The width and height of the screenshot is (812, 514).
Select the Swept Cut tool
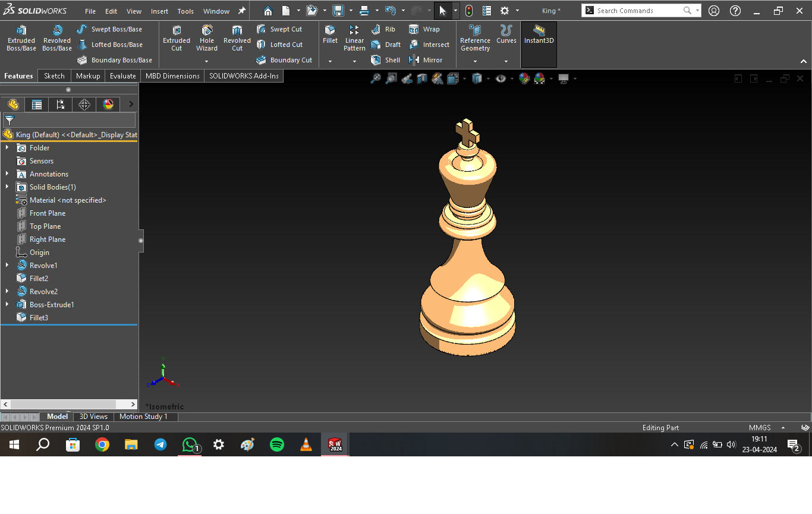tap(279, 29)
